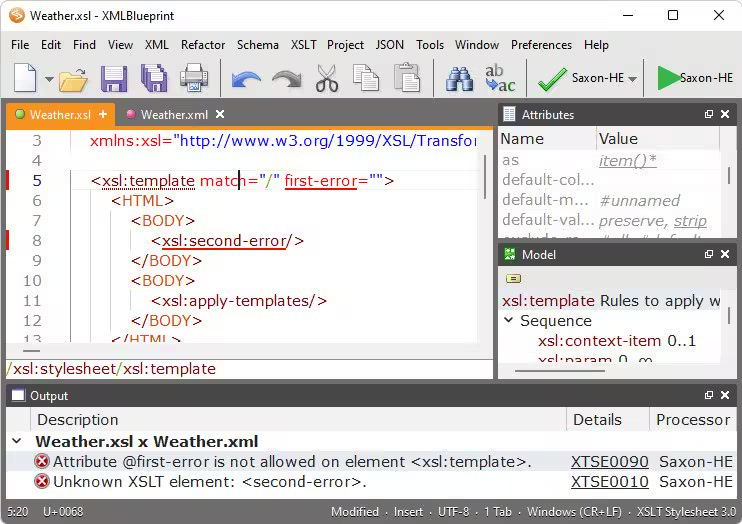Click the Replace ab-ac icon

click(x=500, y=78)
